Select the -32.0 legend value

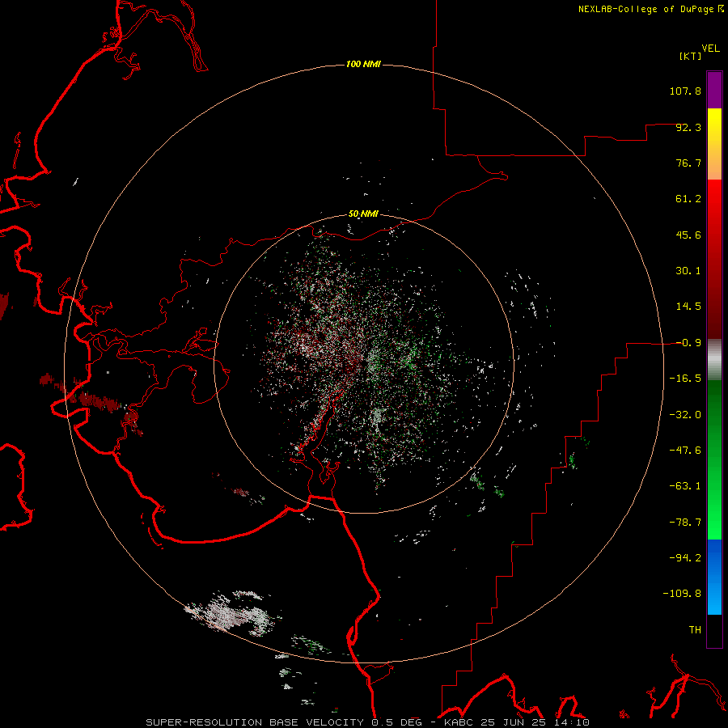(x=685, y=415)
